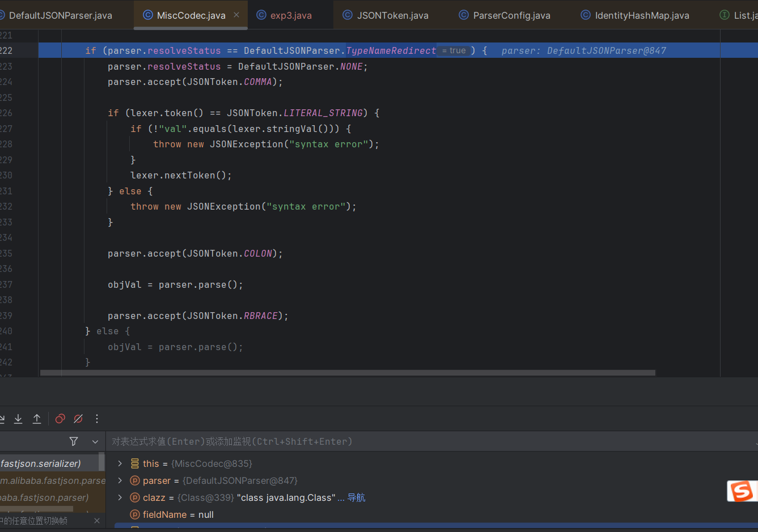Image resolution: width=758 pixels, height=532 pixels.
Task: Click LITERAL_STRING in the code
Action: tap(323, 113)
